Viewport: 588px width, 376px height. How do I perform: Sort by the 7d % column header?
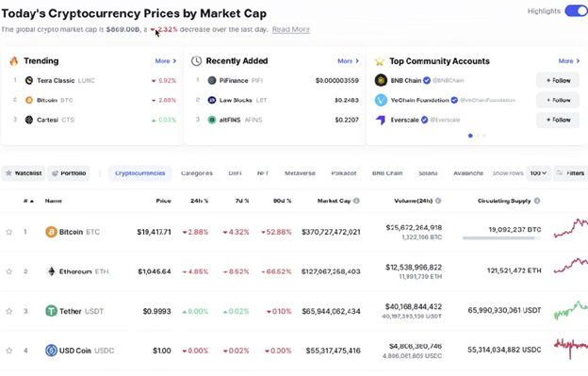point(242,201)
